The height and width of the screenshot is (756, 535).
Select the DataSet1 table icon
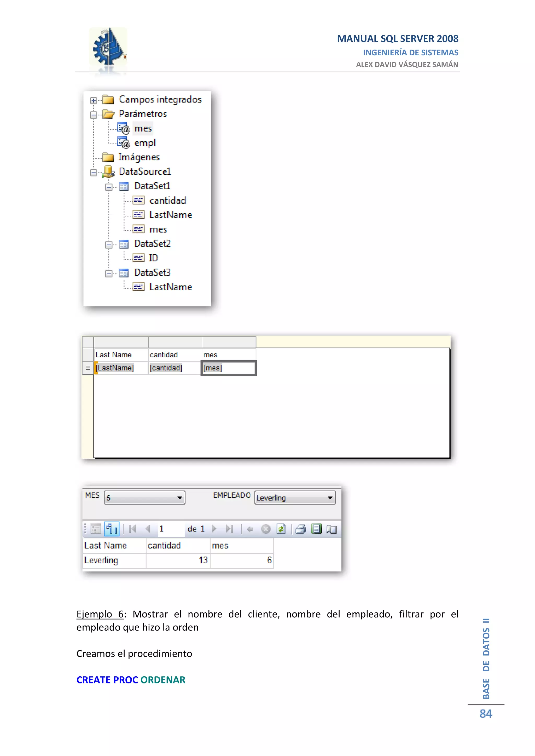(x=124, y=187)
